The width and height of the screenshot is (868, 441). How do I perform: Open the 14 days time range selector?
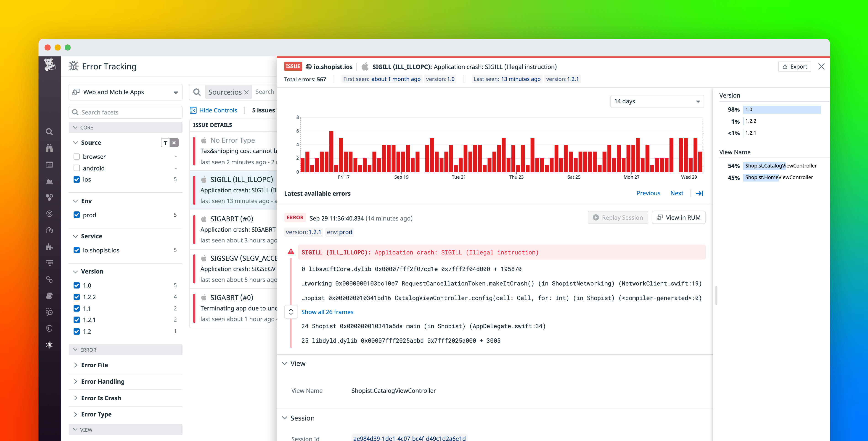tap(656, 101)
